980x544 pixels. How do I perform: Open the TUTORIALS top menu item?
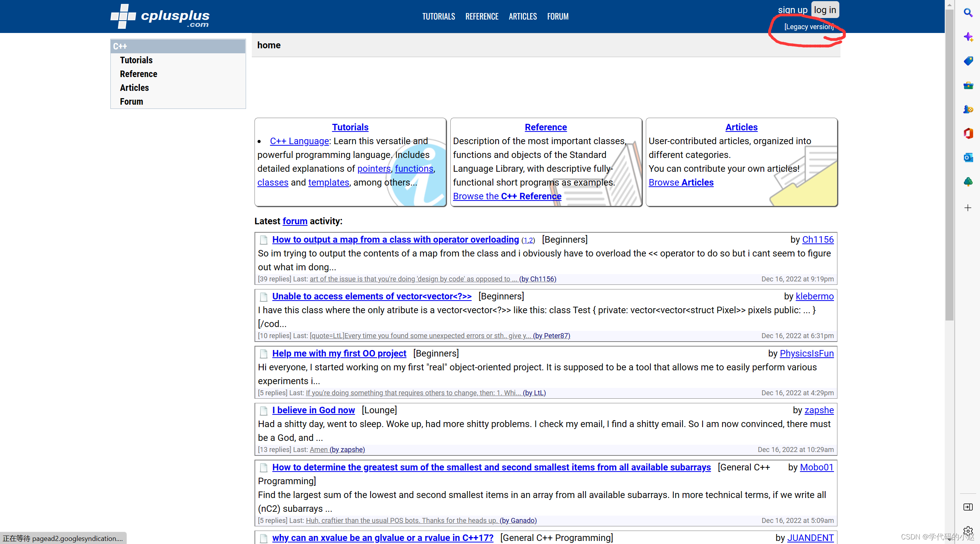click(x=438, y=16)
